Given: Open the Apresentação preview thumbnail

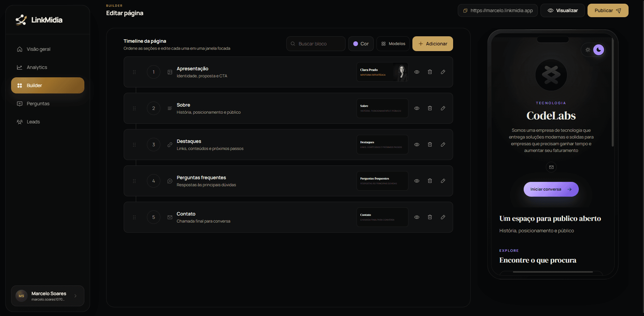Looking at the screenshot, I should [383, 72].
